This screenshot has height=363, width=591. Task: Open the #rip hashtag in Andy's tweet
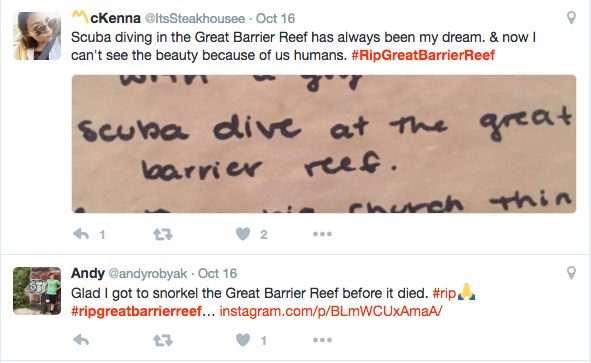pyautogui.click(x=444, y=293)
